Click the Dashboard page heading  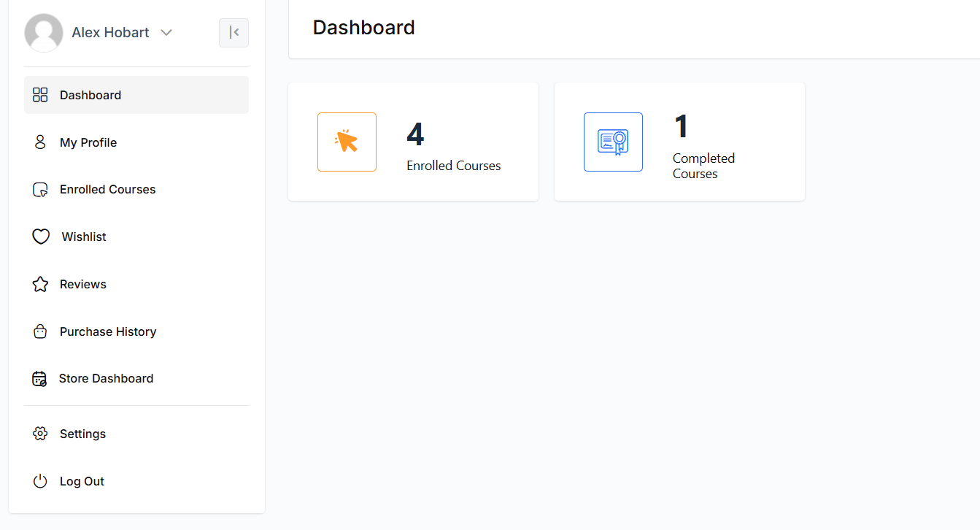coord(363,27)
